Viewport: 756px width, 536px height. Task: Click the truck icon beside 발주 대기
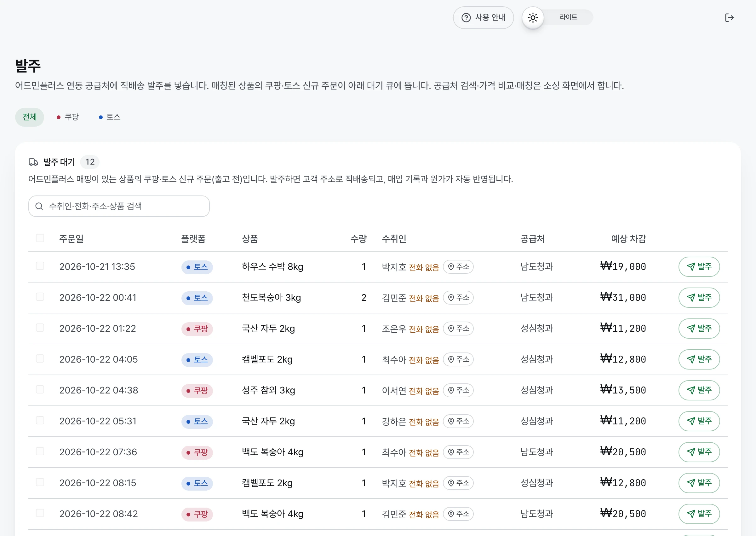coord(33,162)
